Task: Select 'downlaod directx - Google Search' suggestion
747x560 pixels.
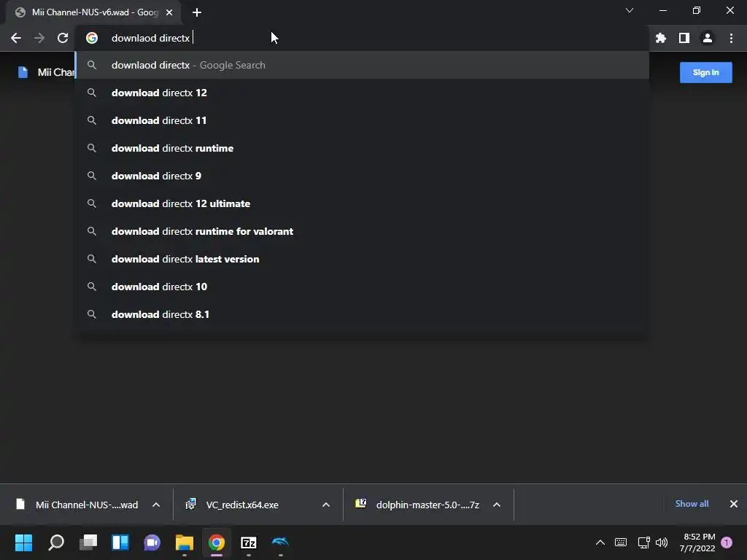Action: pos(362,65)
